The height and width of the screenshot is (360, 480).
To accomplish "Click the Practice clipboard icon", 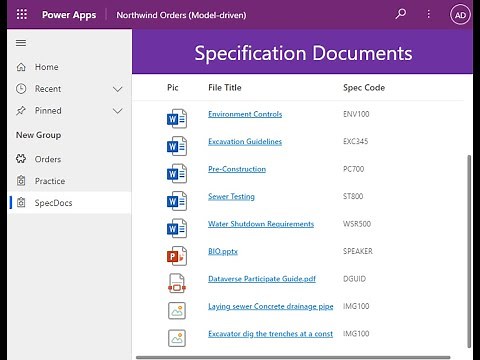I will pos(21,181).
